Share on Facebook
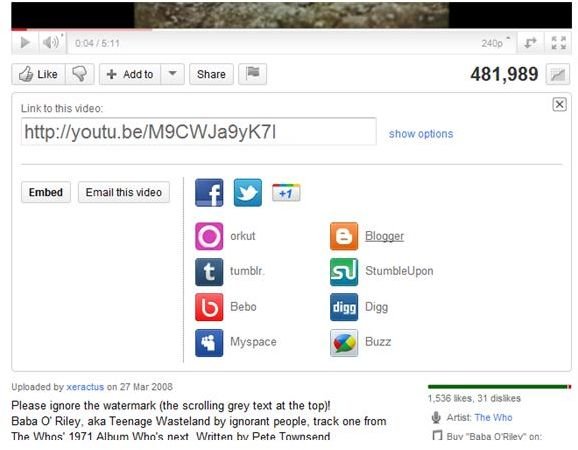 pos(209,193)
